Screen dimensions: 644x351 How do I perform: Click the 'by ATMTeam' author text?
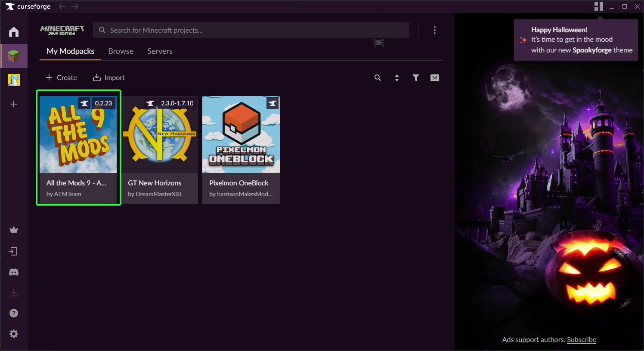coord(64,194)
